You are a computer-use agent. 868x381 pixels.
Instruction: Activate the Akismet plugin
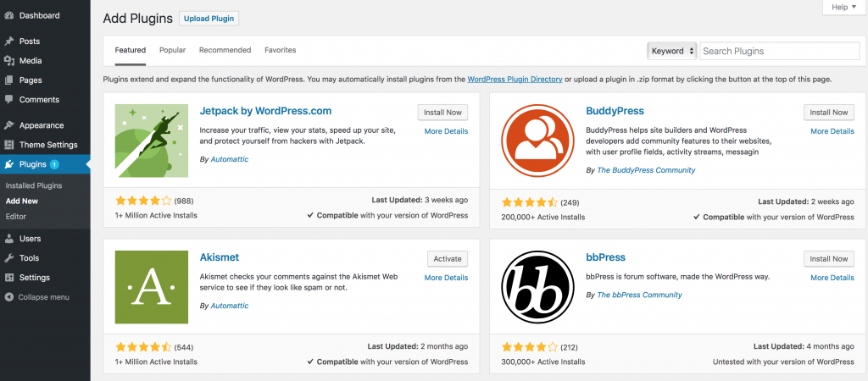click(x=448, y=259)
